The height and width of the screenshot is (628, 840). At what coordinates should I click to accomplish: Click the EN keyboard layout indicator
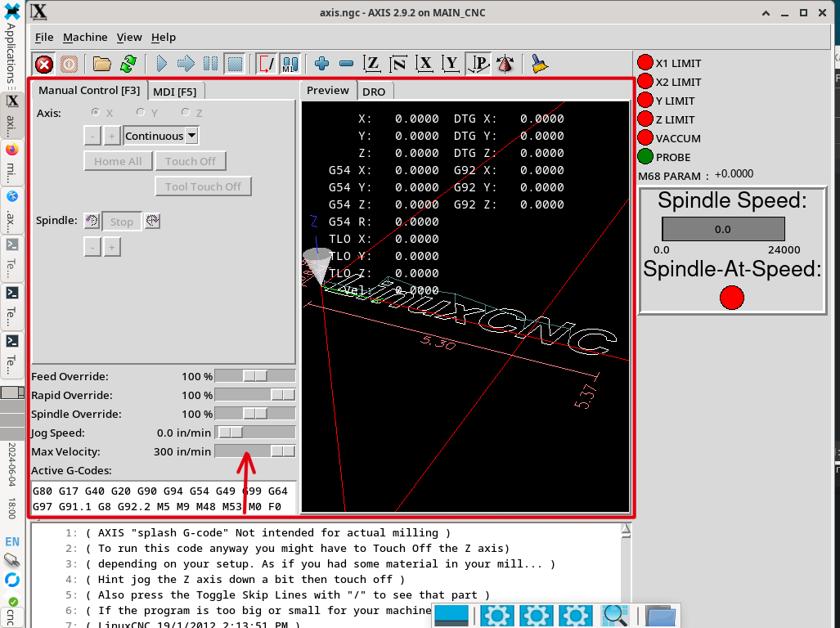[11, 541]
